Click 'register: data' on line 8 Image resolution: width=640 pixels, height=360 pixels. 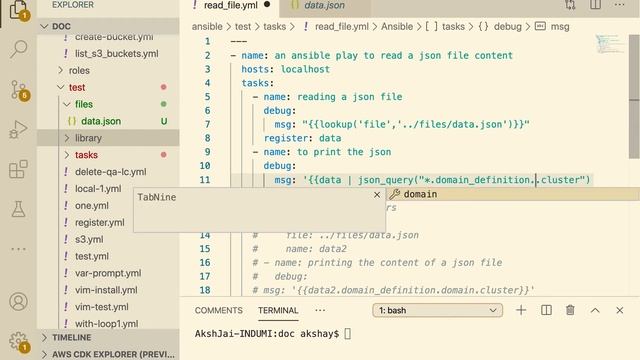coord(302,138)
